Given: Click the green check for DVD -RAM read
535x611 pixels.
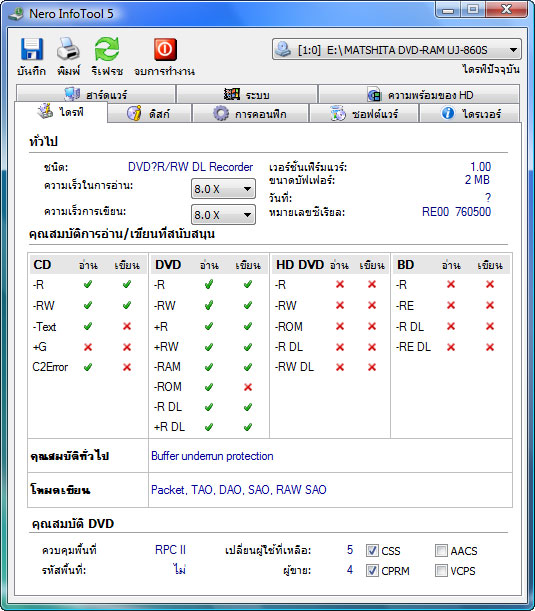Looking at the screenshot, I should point(209,367).
